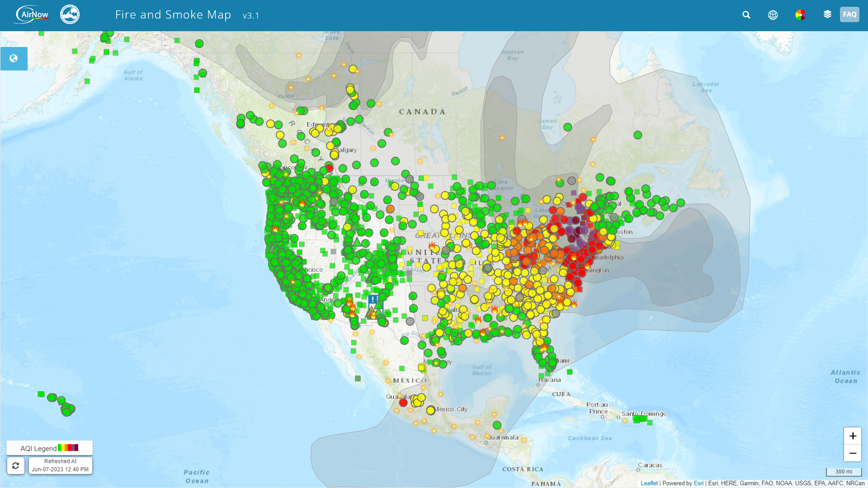Click the 300 mi scale bar
This screenshot has width=868, height=488.
844,472
